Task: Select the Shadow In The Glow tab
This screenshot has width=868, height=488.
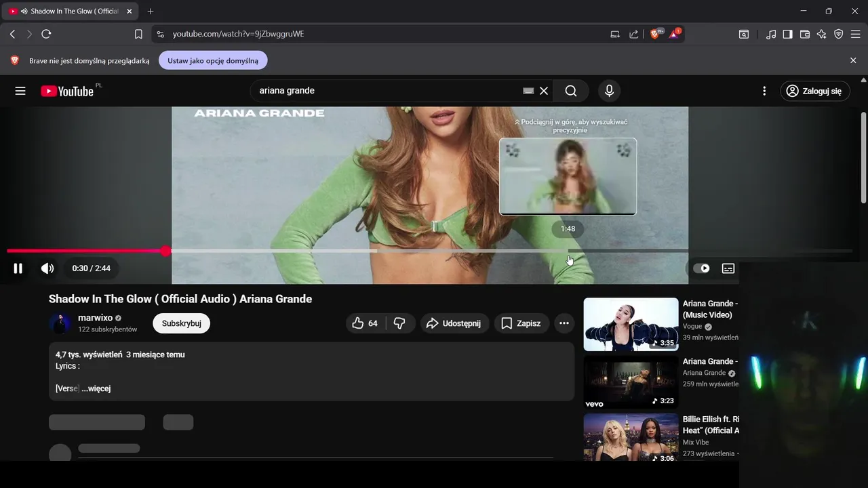Action: coord(70,12)
